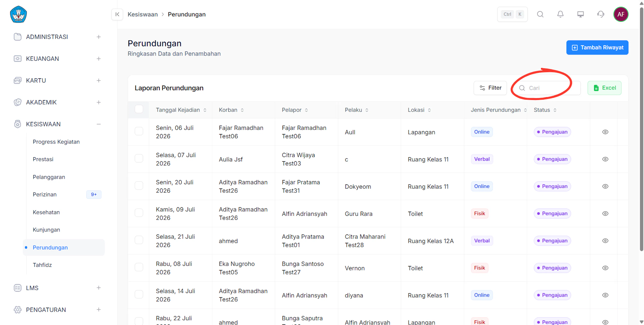This screenshot has height=325, width=644.
Task: Expand the Akademik menu plus
Action: point(99,102)
